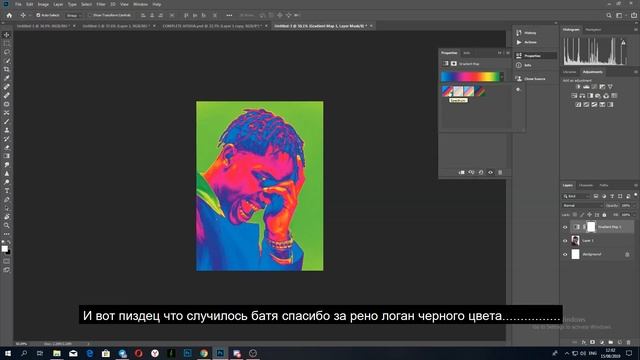The height and width of the screenshot is (360, 640).
Task: Click the Windows Start button
Action: 8,353
